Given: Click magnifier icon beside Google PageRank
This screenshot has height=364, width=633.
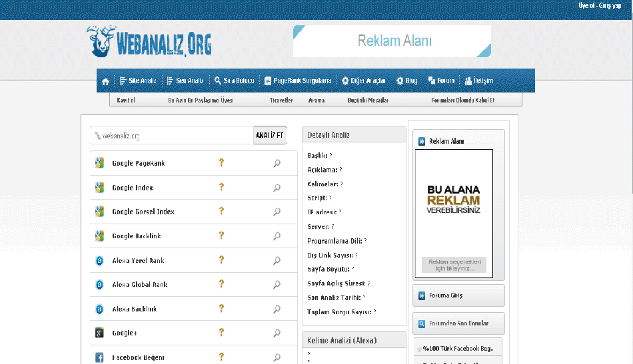Looking at the screenshot, I should pos(277,164).
